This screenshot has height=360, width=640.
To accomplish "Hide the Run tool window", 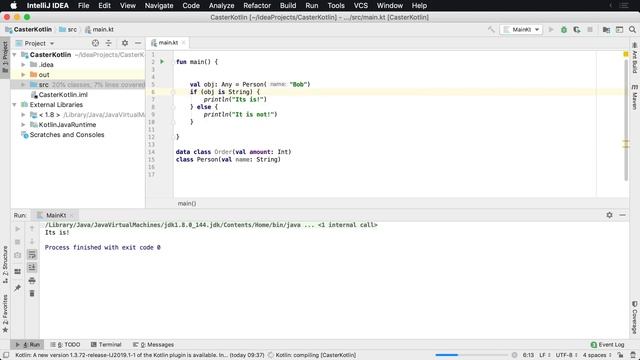I will pyautogui.click(x=622, y=215).
